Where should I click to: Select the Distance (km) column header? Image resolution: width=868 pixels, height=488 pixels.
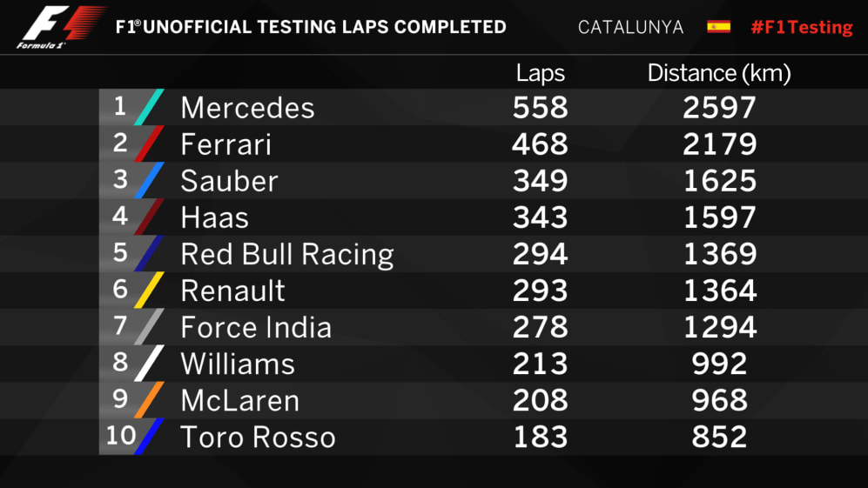coord(718,74)
